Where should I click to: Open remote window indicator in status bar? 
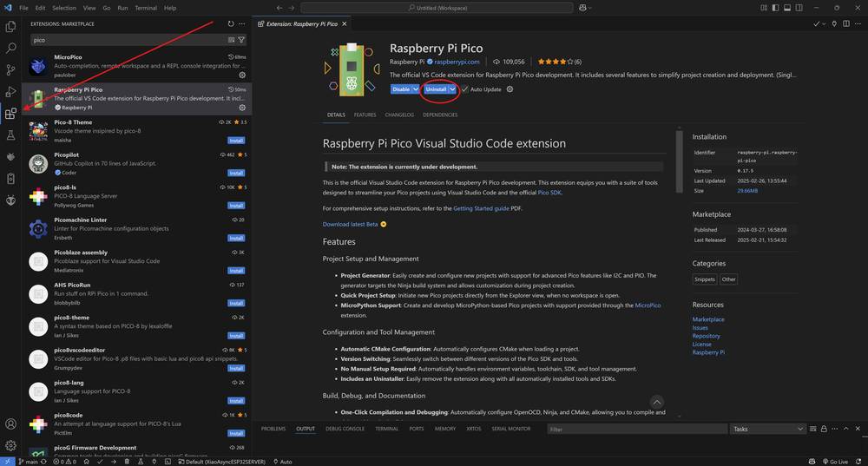[7, 462]
